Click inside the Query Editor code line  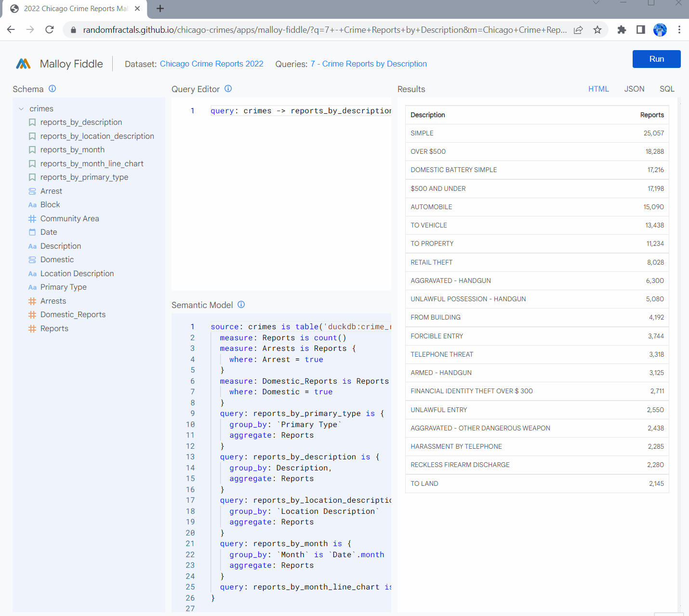coord(301,111)
